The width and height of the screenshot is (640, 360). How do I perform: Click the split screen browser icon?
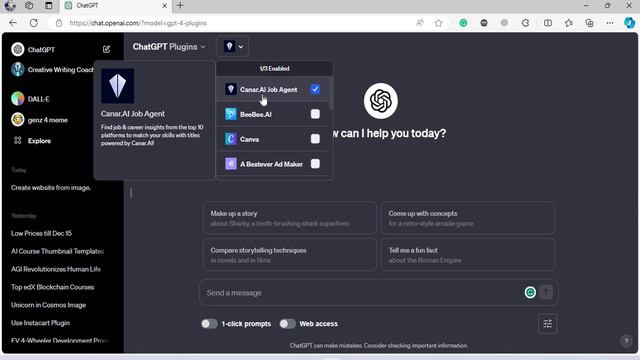click(x=548, y=23)
